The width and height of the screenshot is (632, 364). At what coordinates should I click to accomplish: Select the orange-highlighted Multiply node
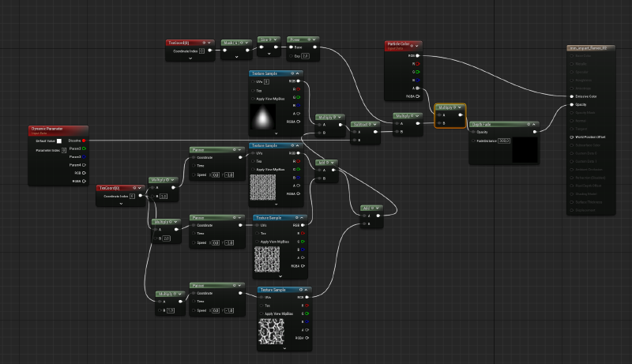coord(448,107)
